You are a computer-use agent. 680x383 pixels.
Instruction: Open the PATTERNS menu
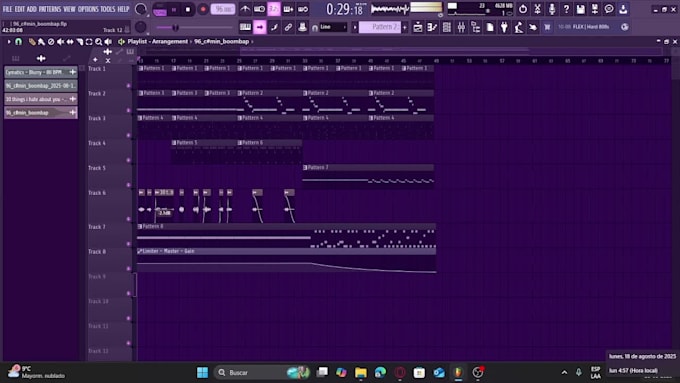[50, 9]
